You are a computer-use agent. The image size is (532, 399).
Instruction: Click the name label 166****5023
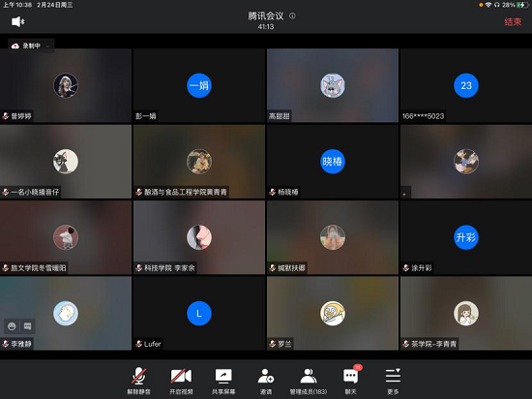pos(423,116)
